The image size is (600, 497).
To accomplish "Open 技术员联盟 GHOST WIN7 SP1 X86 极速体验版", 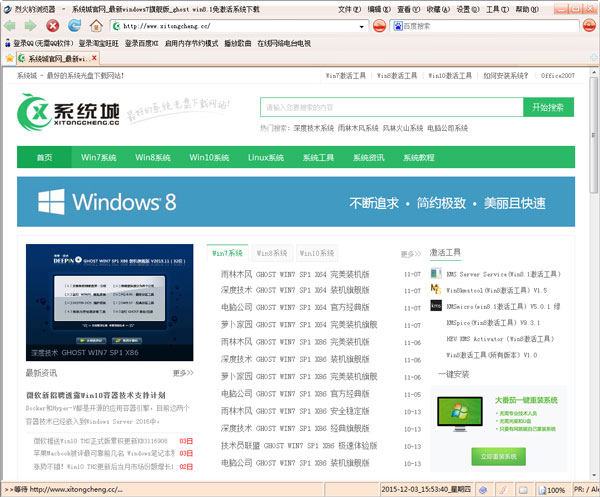I will pos(299,445).
